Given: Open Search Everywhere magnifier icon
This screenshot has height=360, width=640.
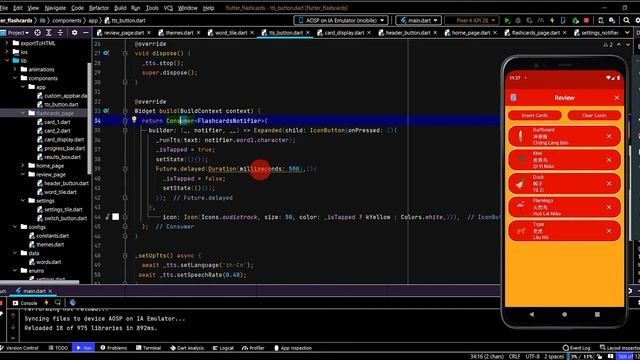Looking at the screenshot, I should pos(626,20).
